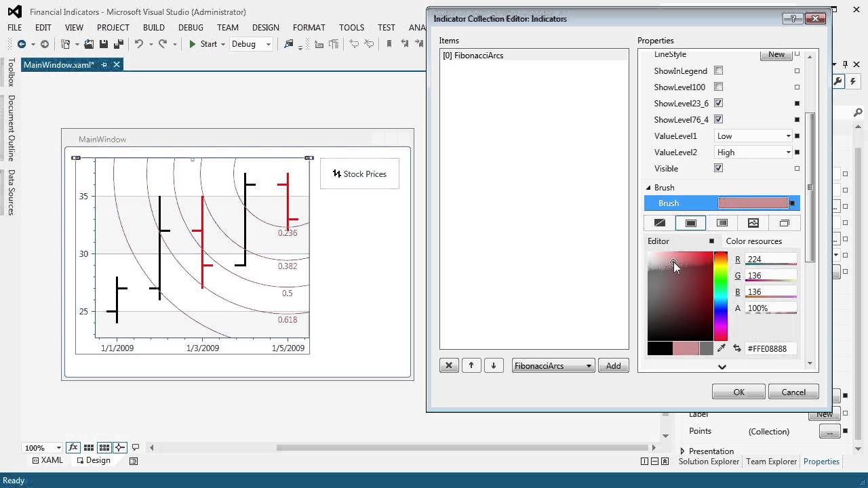
Task: Click the Points collection ellipsis button
Action: (x=829, y=432)
